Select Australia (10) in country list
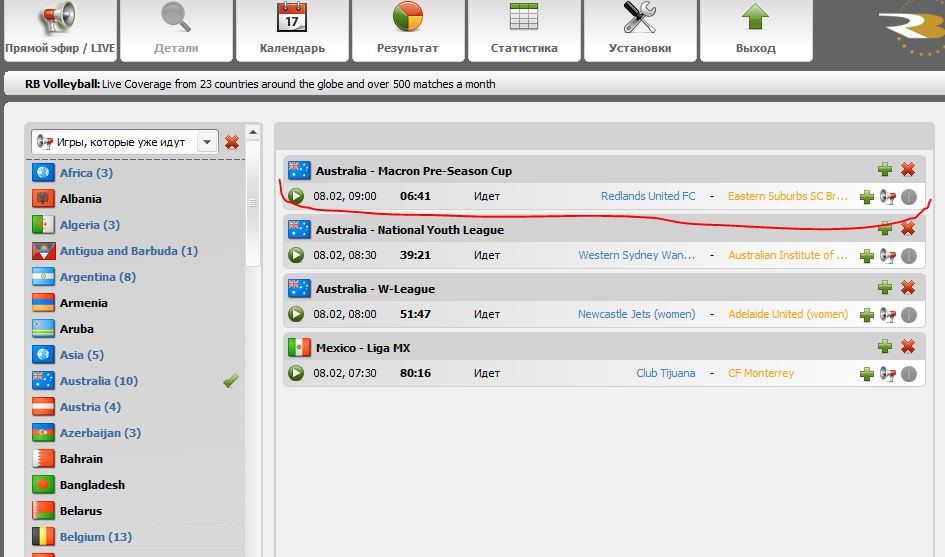945x557 pixels. [99, 380]
